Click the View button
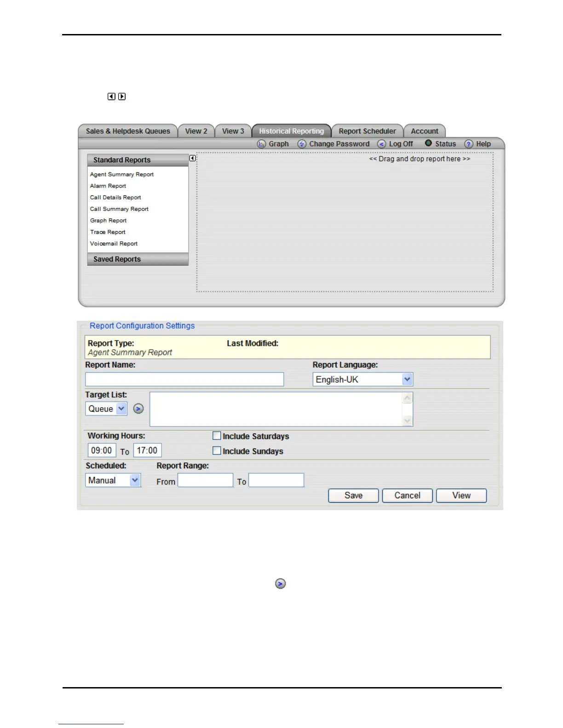The height and width of the screenshot is (728, 563). point(461,495)
